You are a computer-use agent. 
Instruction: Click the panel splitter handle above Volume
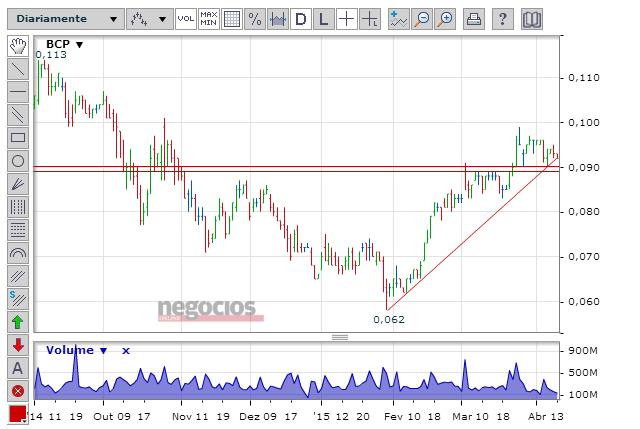[340, 337]
